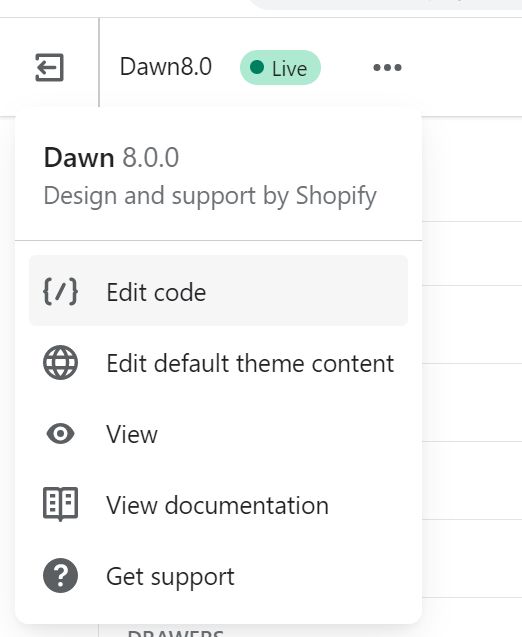
Task: Click the Dawn8.0 theme name
Action: [166, 67]
